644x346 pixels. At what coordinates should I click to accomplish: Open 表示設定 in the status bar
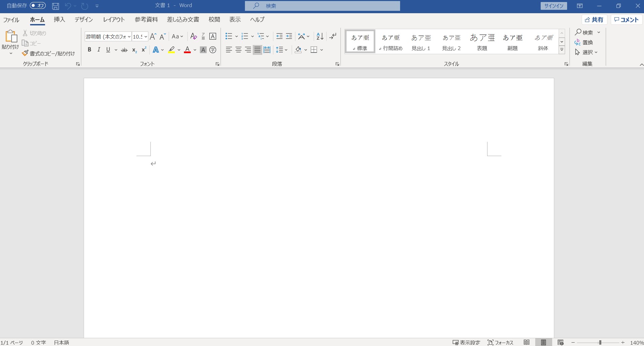466,343
